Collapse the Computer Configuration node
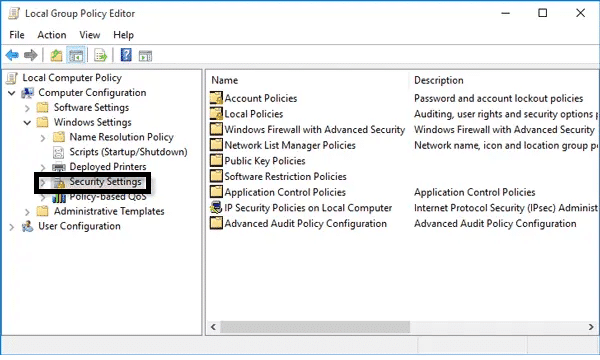 [x=12, y=93]
